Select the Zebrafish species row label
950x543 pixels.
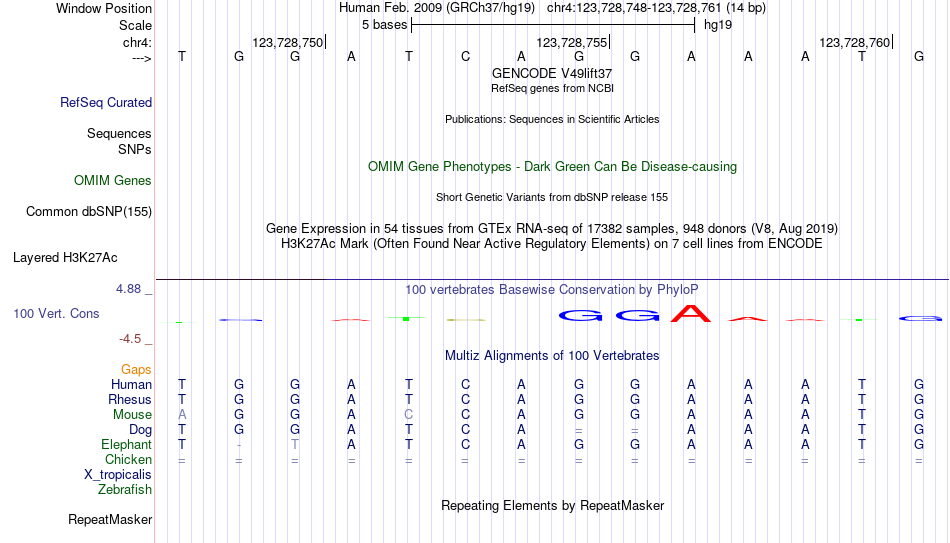coord(125,489)
